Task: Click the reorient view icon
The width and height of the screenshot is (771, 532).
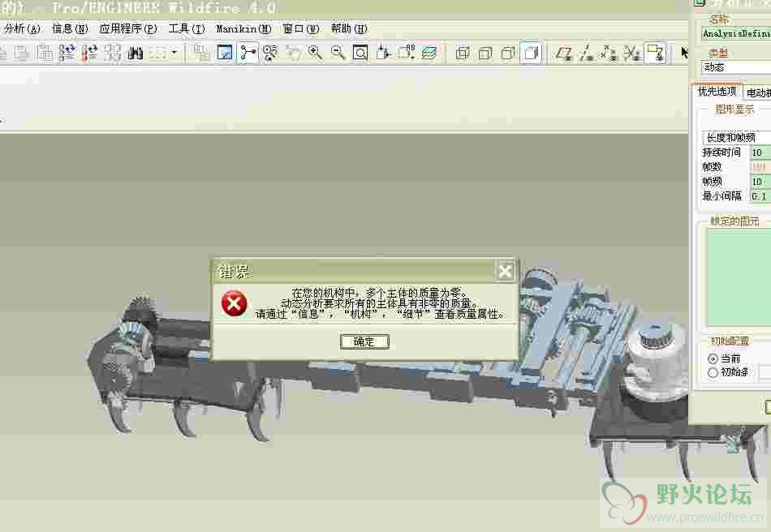Action: pyautogui.click(x=384, y=53)
